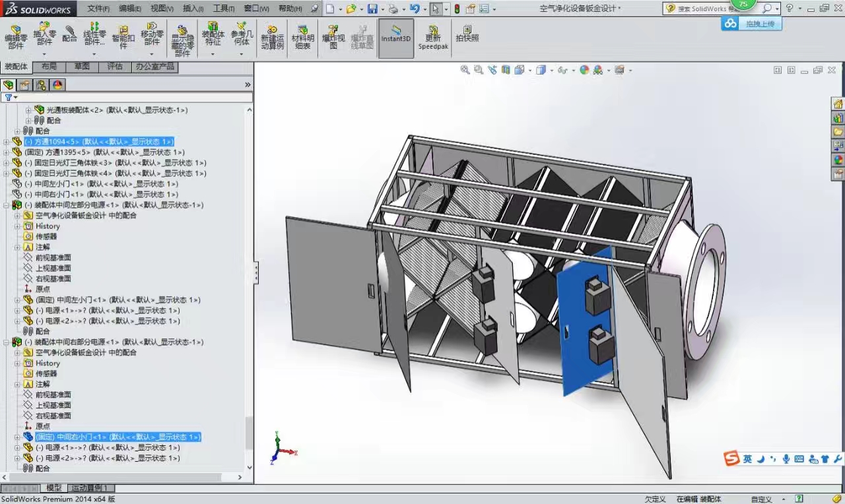Click the Undo arrow icon
Screen dimensions: 845x504
pyautogui.click(x=414, y=9)
